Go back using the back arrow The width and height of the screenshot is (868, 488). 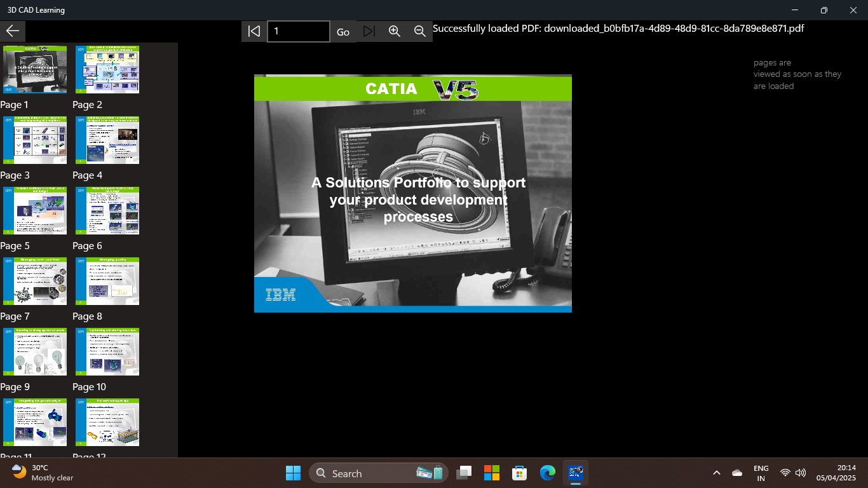13,30
